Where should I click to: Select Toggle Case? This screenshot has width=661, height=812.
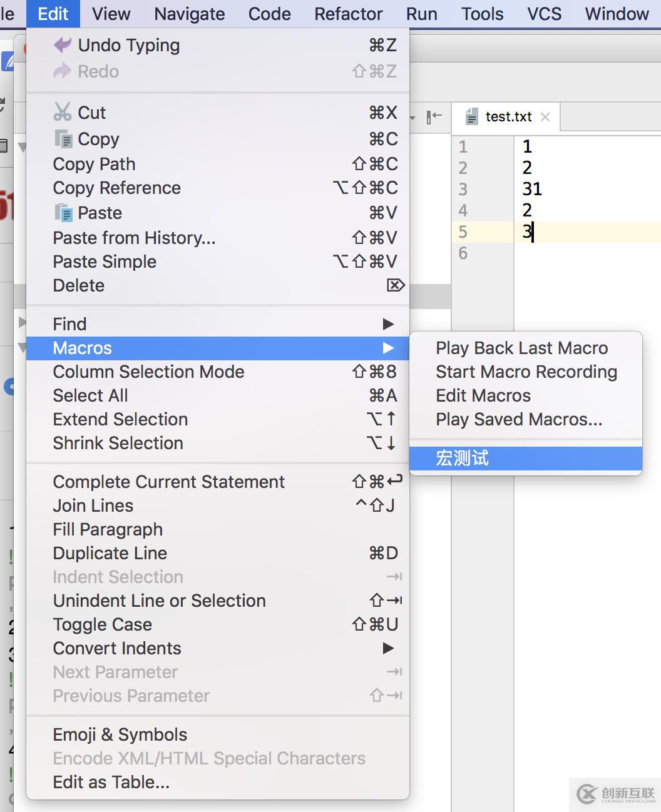(218, 624)
